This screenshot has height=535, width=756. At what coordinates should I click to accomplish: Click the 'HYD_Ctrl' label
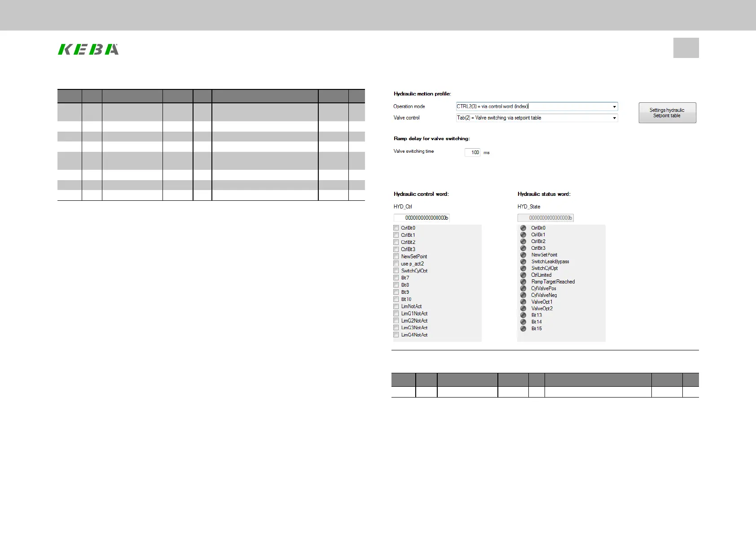403,207
